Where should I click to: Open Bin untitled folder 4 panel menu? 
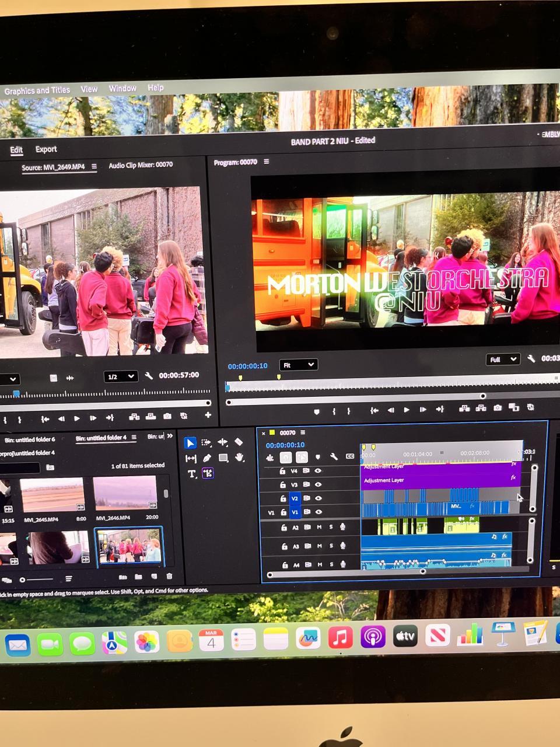134,437
